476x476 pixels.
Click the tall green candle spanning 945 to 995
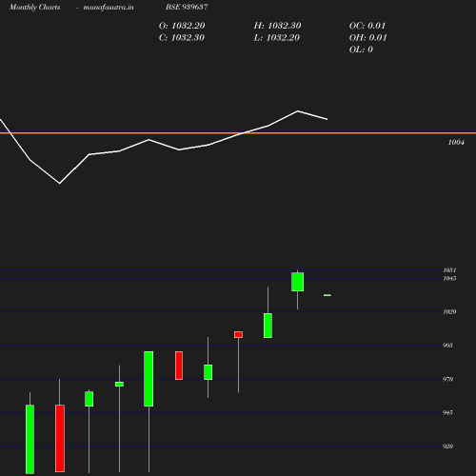pos(149,379)
